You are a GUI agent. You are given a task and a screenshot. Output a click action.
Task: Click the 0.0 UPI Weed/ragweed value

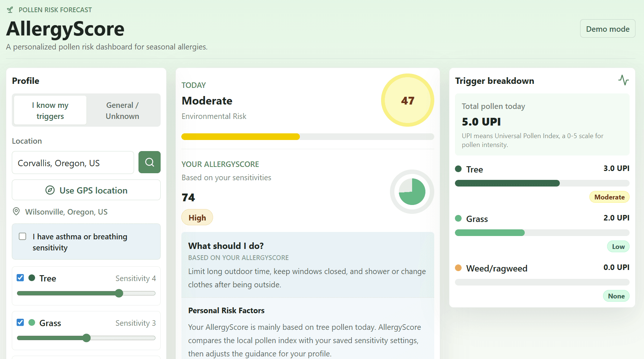click(x=616, y=267)
